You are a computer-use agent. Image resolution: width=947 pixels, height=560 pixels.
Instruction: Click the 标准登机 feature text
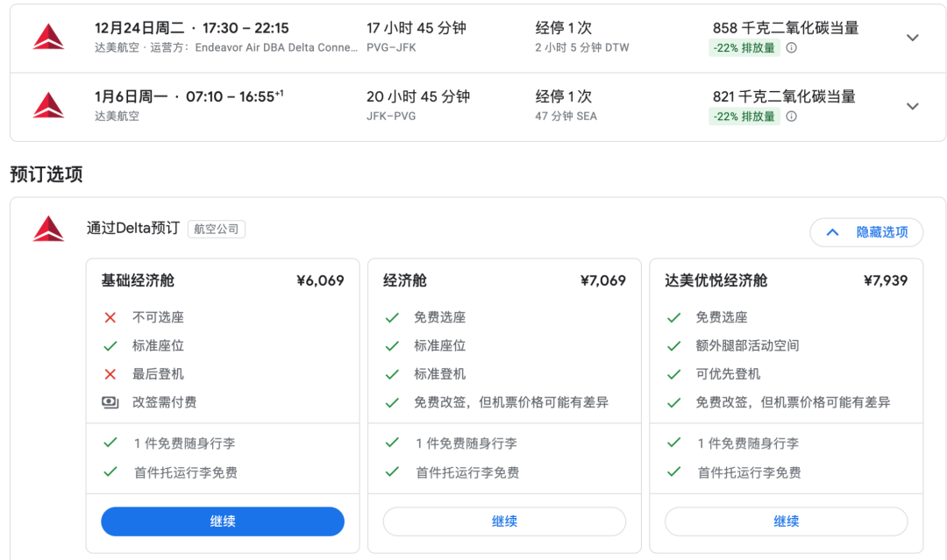(x=439, y=374)
